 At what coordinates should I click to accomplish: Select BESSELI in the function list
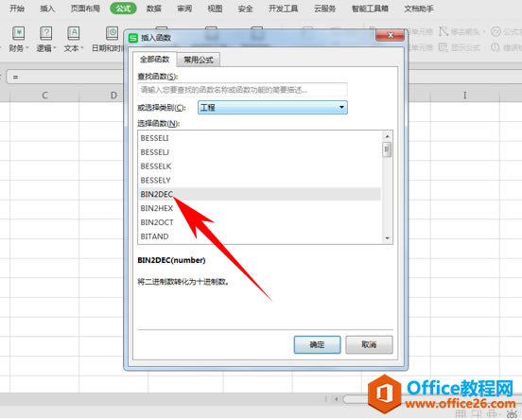pyautogui.click(x=259, y=138)
